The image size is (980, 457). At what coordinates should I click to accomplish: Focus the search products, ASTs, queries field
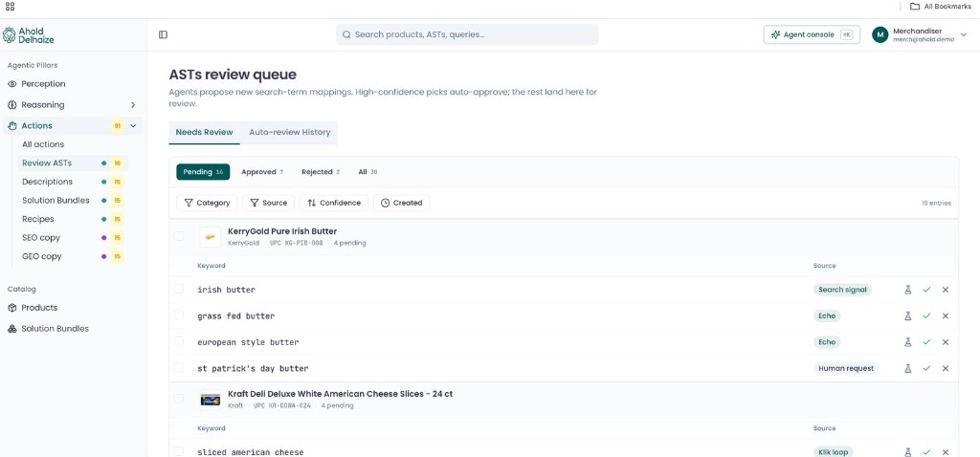coord(467,35)
